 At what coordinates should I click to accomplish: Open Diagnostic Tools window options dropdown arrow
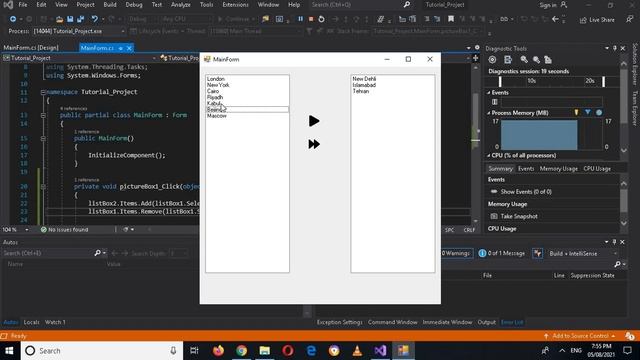coord(607,48)
